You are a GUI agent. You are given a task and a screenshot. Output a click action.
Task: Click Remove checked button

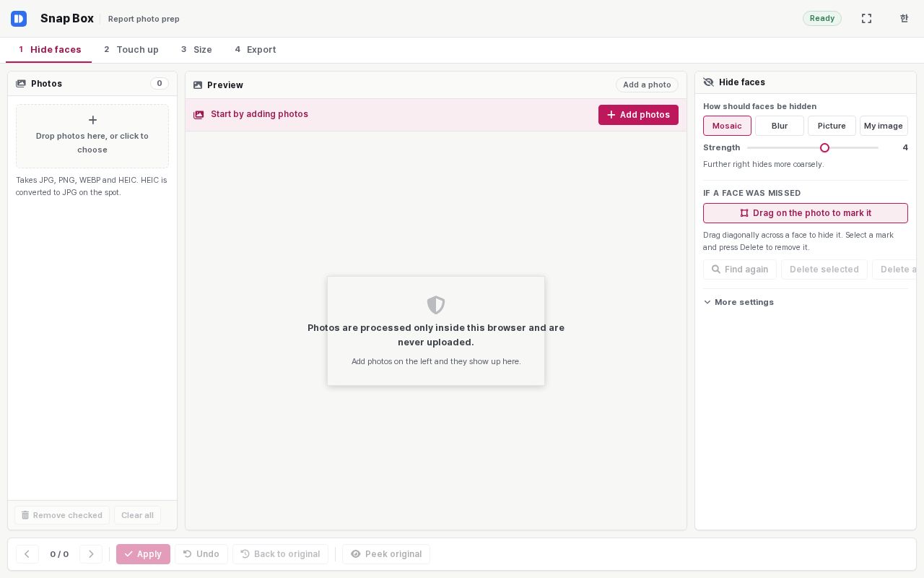point(62,515)
